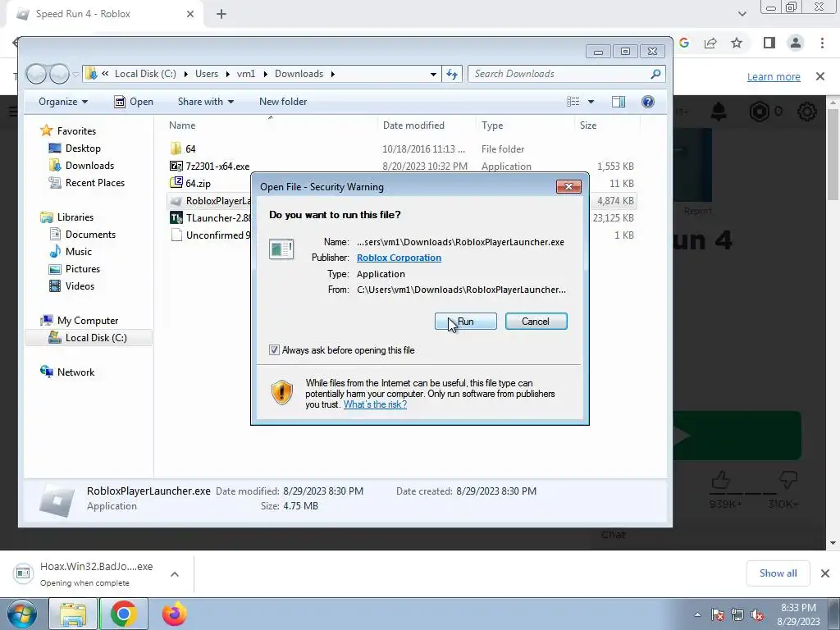Click New folder in the Explorer toolbar

coord(283,101)
